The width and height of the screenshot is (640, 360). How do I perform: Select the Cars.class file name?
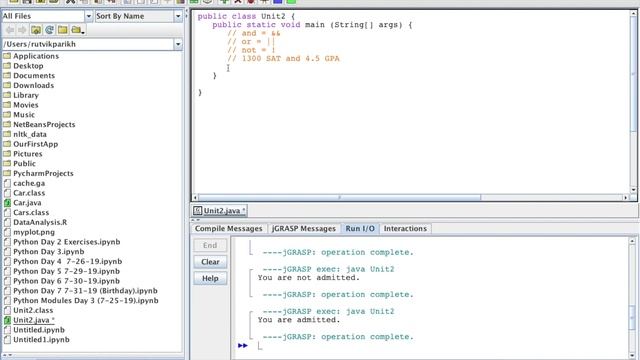click(31, 213)
